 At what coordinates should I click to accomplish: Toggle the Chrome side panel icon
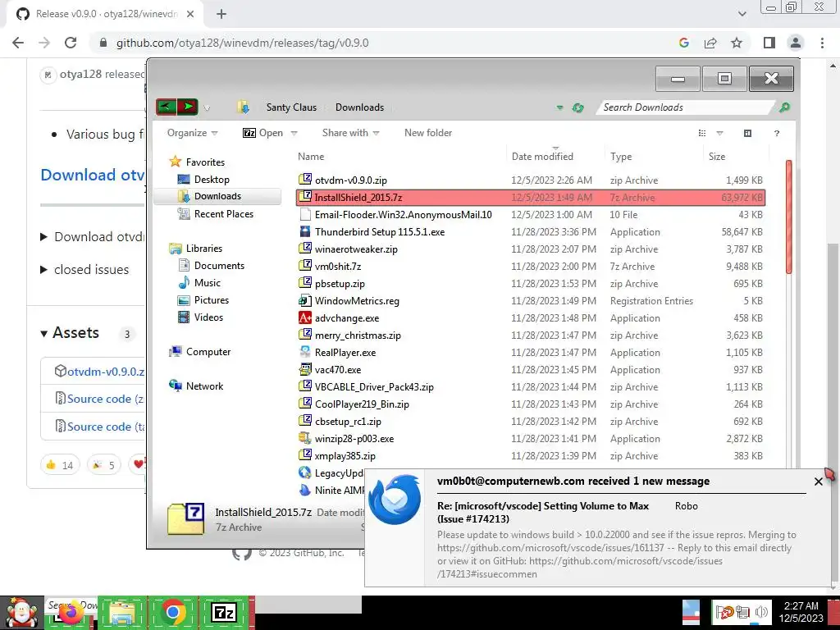point(769,43)
